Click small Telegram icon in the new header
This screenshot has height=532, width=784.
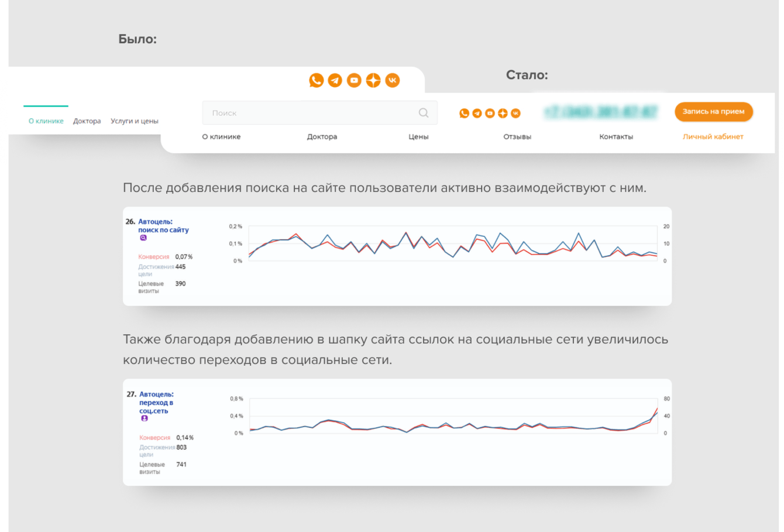click(x=477, y=113)
